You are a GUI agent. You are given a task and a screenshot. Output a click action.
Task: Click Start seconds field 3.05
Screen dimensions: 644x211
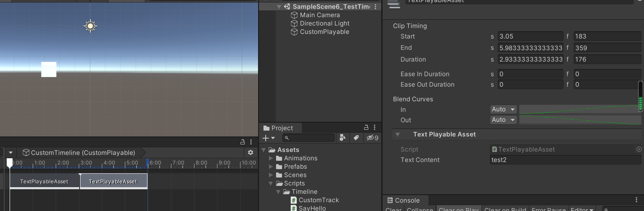click(530, 36)
